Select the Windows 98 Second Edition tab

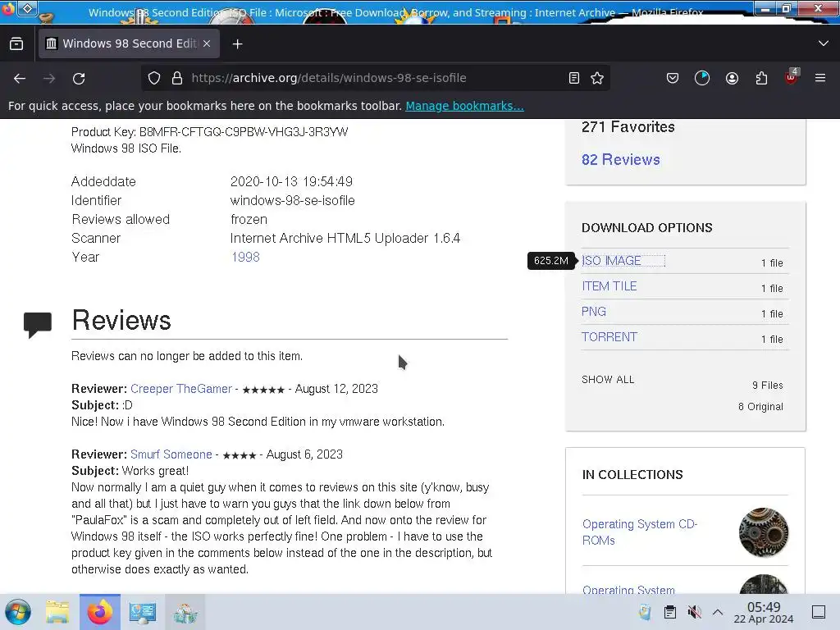129,43
